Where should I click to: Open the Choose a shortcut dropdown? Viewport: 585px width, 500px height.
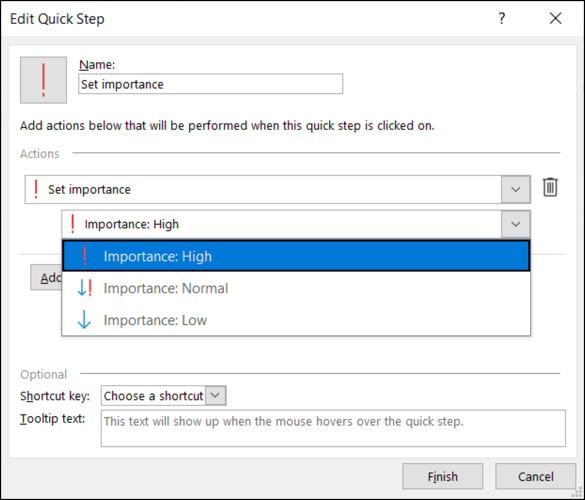click(x=215, y=396)
